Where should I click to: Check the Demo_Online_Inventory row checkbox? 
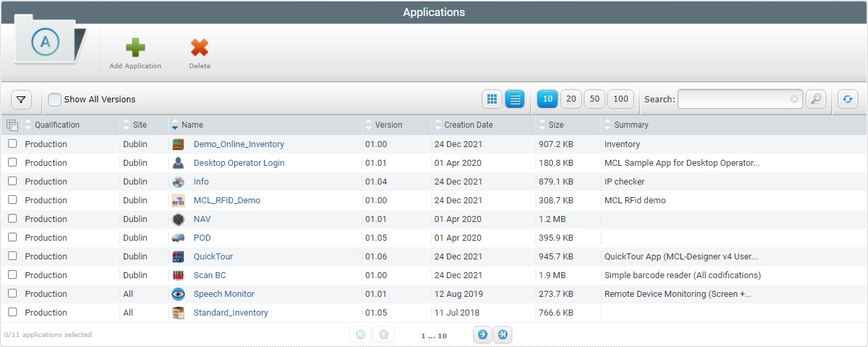[12, 144]
